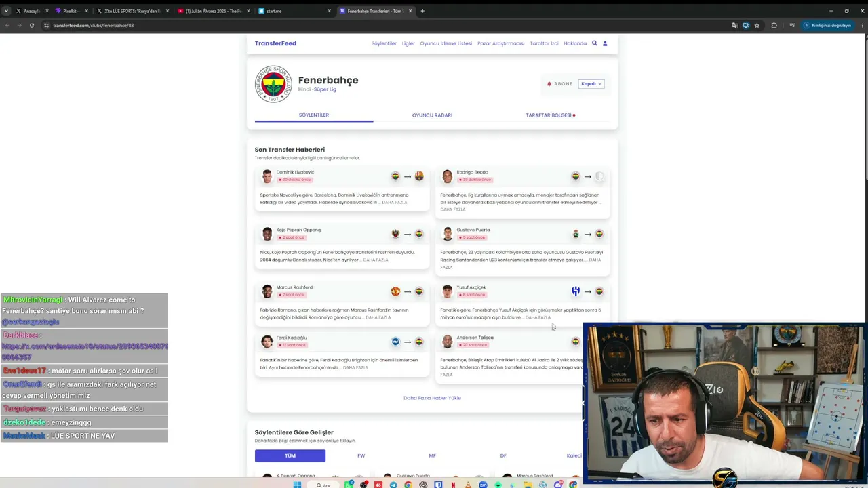Select the FW position filter tab
The height and width of the screenshot is (488, 868).
click(361, 455)
